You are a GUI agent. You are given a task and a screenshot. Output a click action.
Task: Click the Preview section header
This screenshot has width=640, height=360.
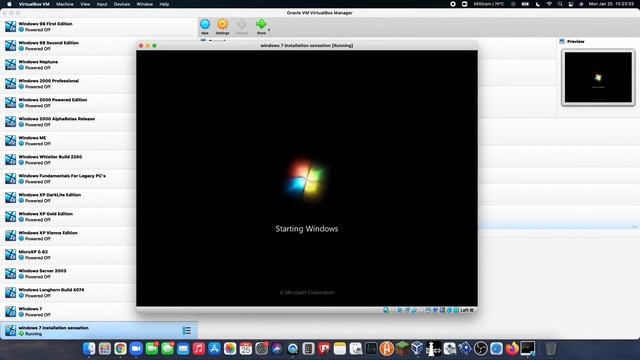pyautogui.click(x=575, y=41)
